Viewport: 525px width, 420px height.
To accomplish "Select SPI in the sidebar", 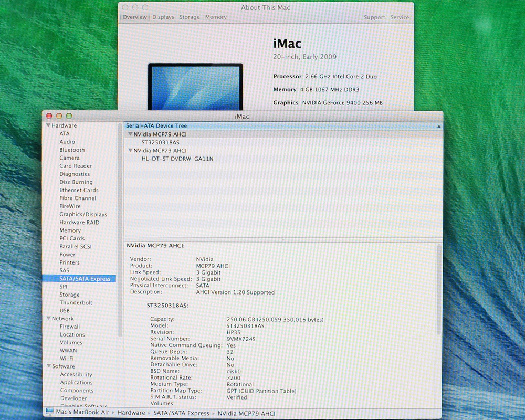I will pos(64,287).
